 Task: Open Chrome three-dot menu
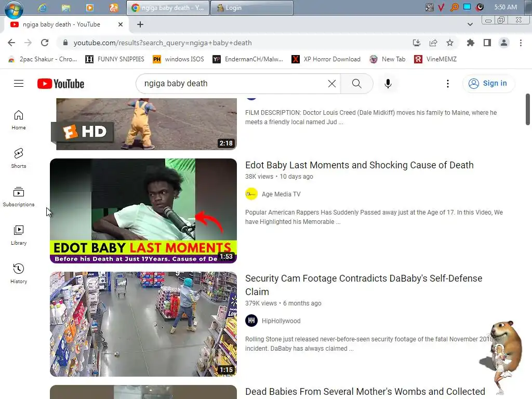[521, 43]
